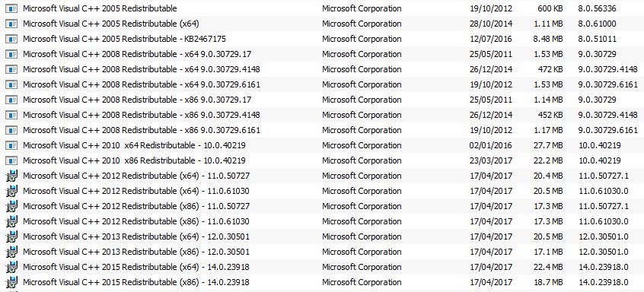
Task: Select Visual C++ 2010 x86 Redistributable name
Action: pos(134,160)
